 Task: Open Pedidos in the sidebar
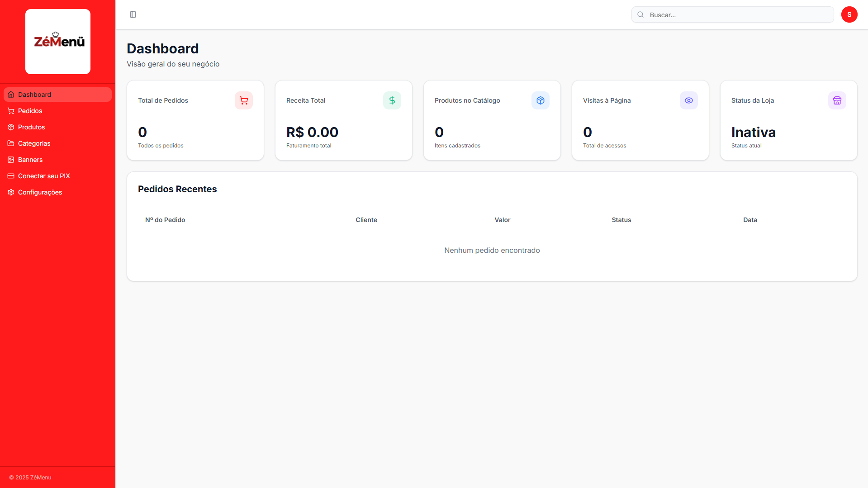(x=30, y=111)
